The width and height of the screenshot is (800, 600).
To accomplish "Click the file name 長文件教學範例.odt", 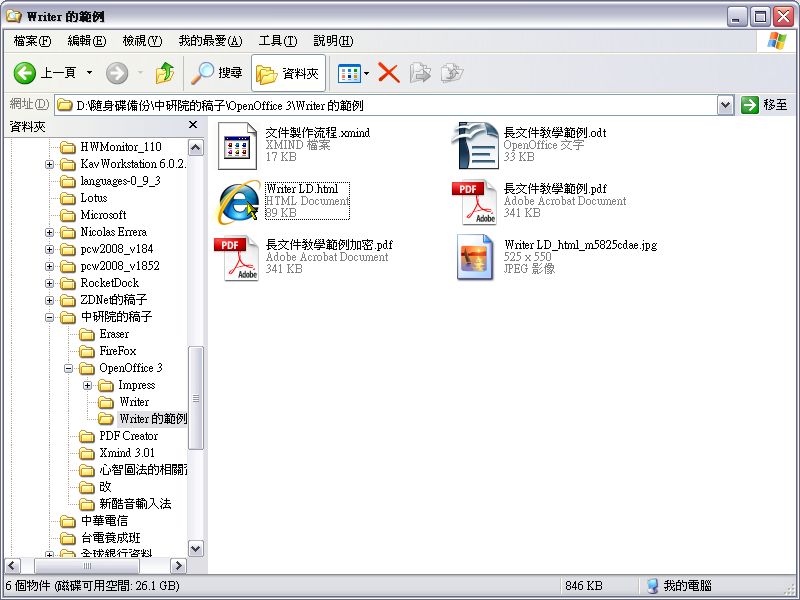I will click(x=555, y=133).
